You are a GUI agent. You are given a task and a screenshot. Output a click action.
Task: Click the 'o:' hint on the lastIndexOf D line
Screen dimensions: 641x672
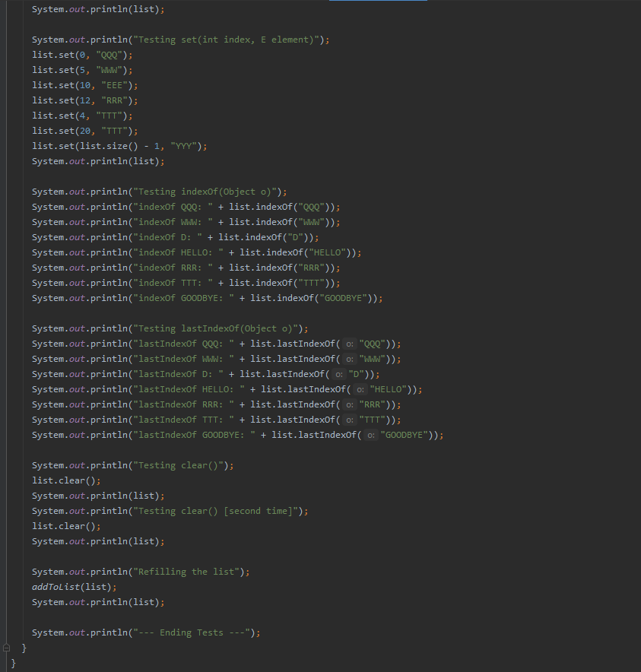click(338, 374)
